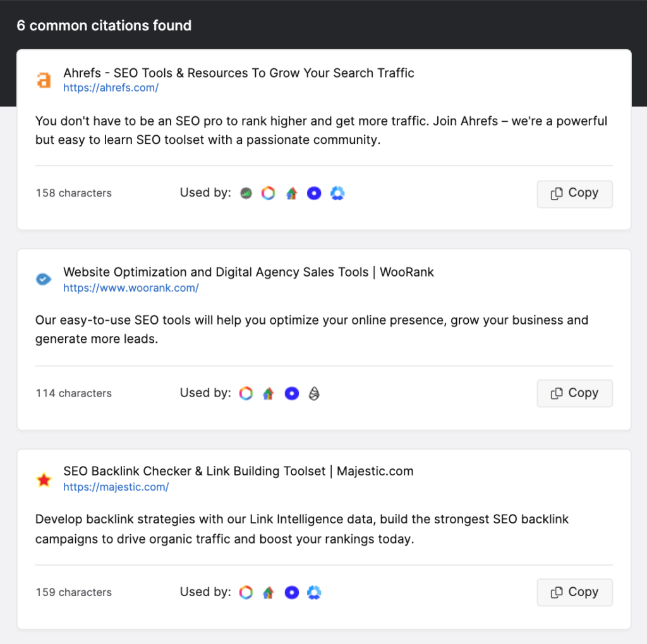Viewport: 647px width, 644px height.
Task: Copy the Majestic citation text
Action: pyautogui.click(x=574, y=592)
